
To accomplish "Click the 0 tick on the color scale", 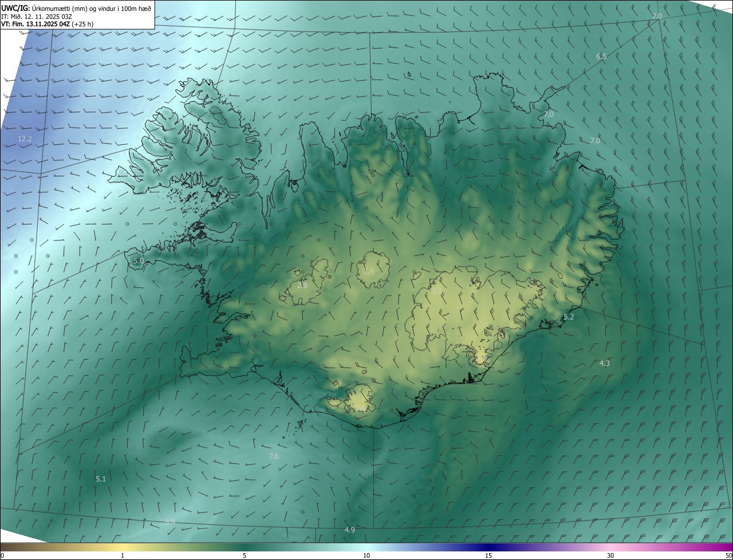I will coord(2,555).
